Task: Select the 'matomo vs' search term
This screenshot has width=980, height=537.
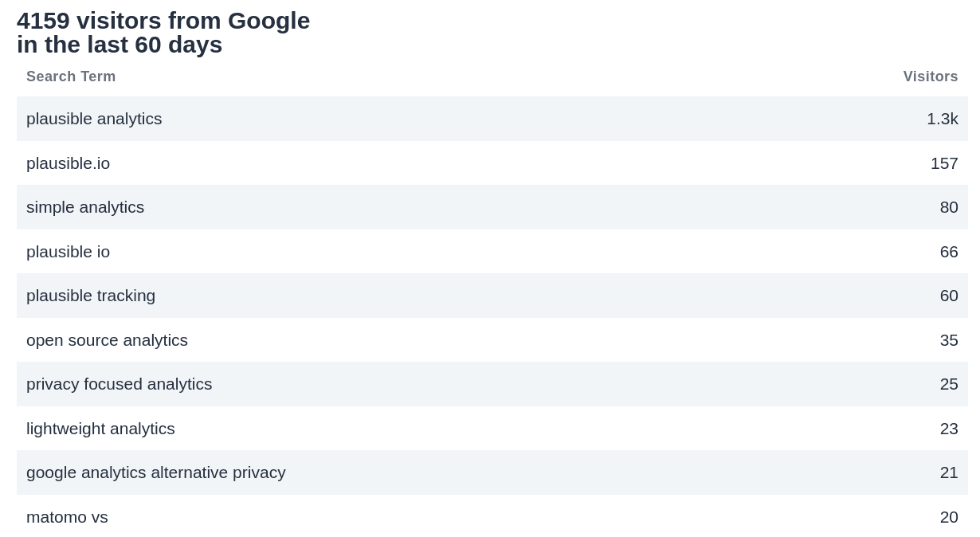Action: [67, 517]
